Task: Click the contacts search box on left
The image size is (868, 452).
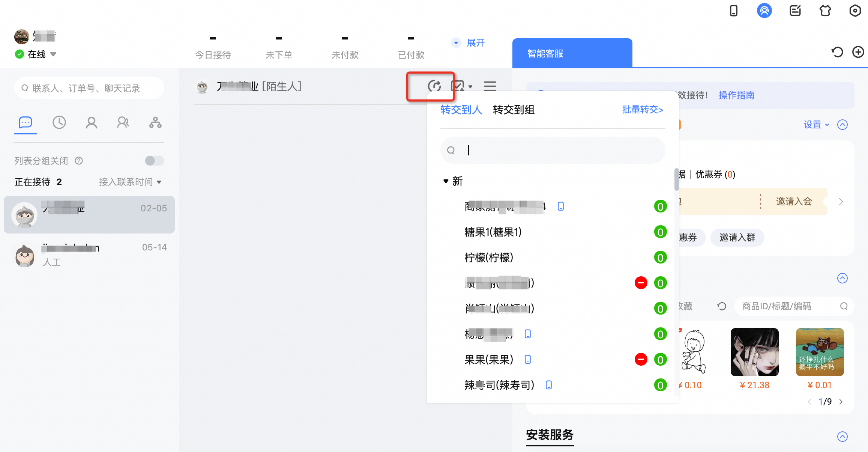Action: [89, 88]
